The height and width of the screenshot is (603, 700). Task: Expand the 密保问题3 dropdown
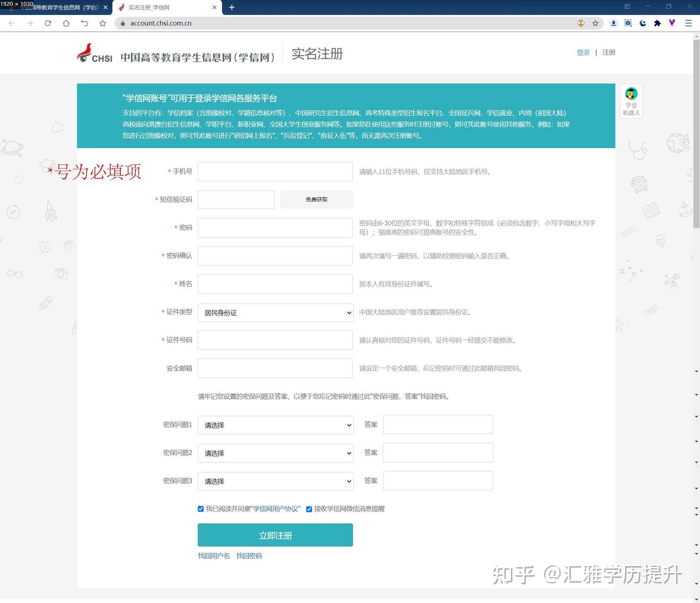click(x=276, y=481)
